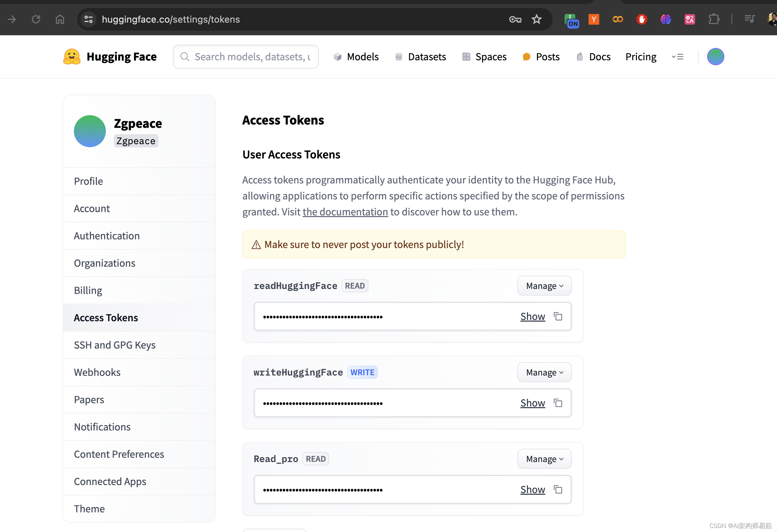The image size is (777, 532).
Task: Expand the Read_pro token Manage dropdown
Action: click(x=543, y=459)
